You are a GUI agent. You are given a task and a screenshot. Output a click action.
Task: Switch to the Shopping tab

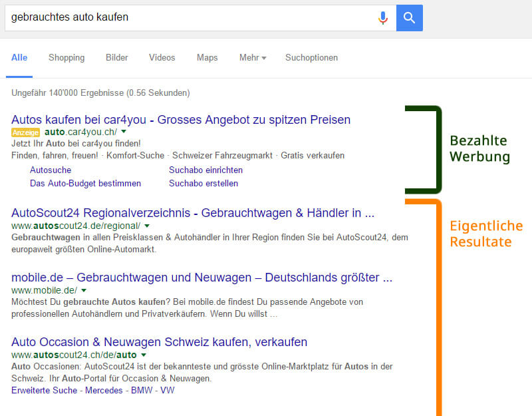click(x=66, y=58)
